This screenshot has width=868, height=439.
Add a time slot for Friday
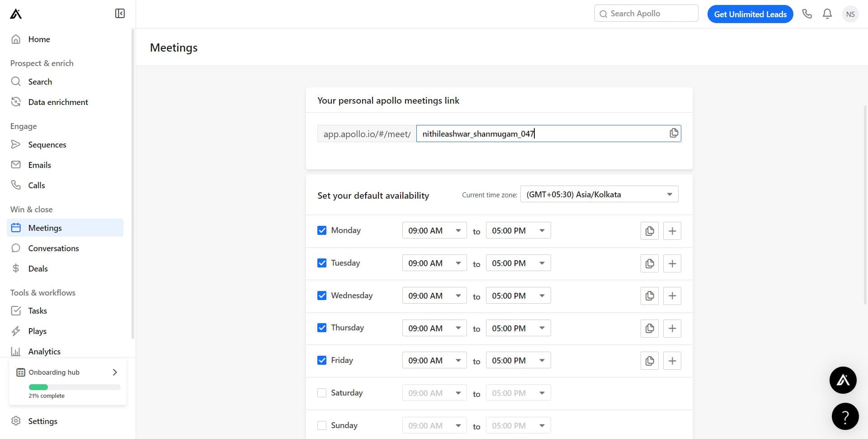tap(672, 361)
